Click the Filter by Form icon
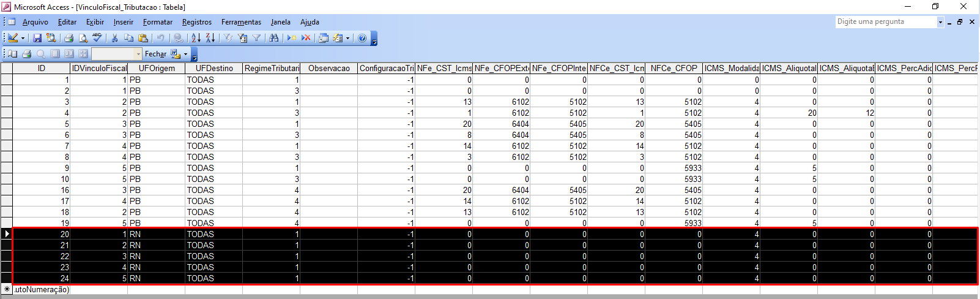Image resolution: width=980 pixels, height=299 pixels. [x=242, y=38]
